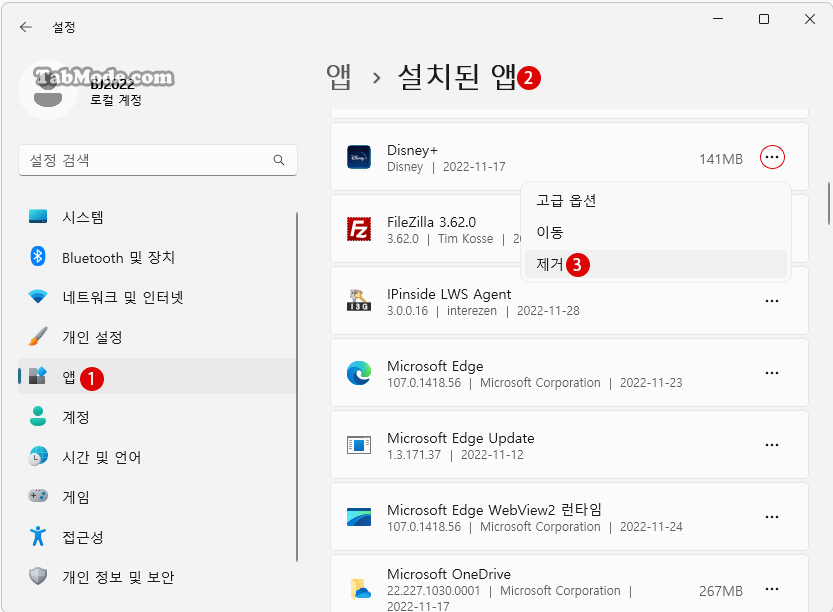Image resolution: width=833 pixels, height=612 pixels.
Task: Open Edge WebView2 런타임 more options
Action: click(772, 517)
